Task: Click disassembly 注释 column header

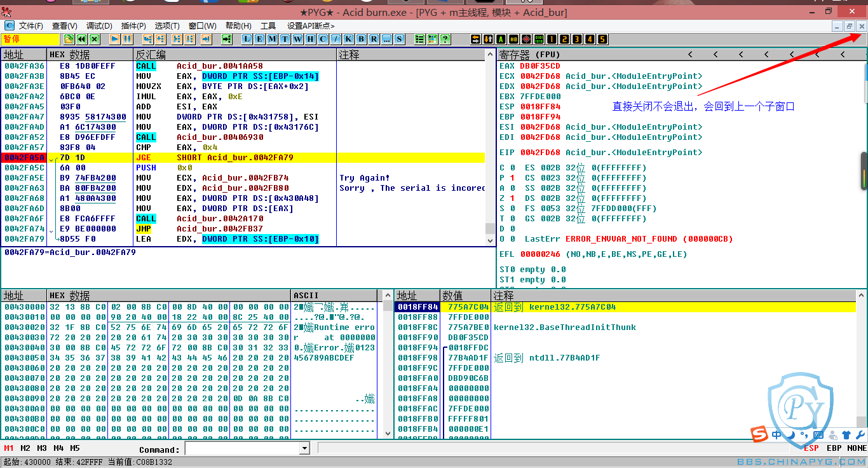Action: click(410, 55)
